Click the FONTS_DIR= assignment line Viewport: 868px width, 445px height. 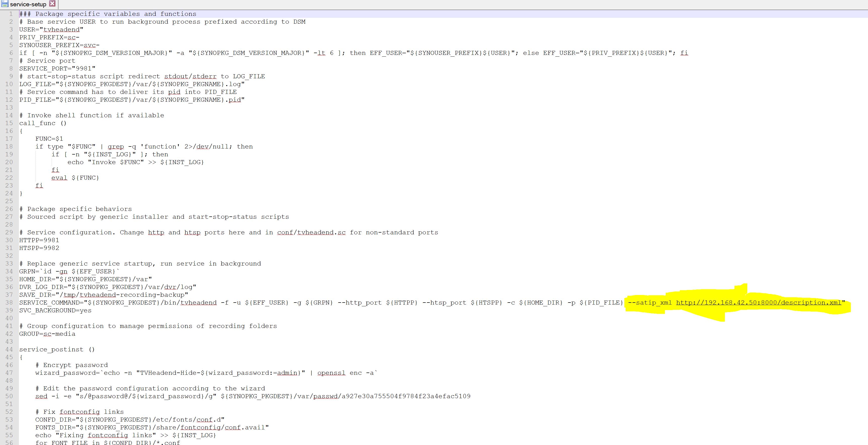click(152, 427)
